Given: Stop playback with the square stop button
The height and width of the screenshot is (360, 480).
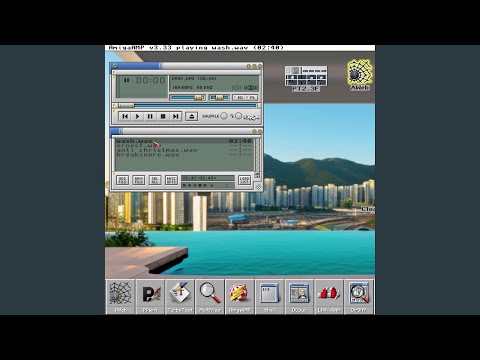Looking at the screenshot, I should point(163,116).
